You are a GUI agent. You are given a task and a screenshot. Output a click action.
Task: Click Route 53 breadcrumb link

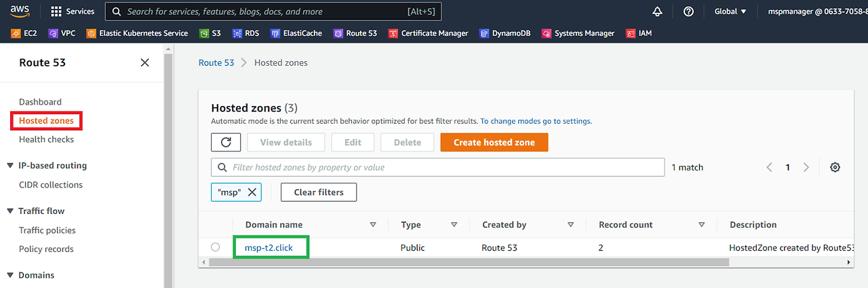click(x=216, y=62)
